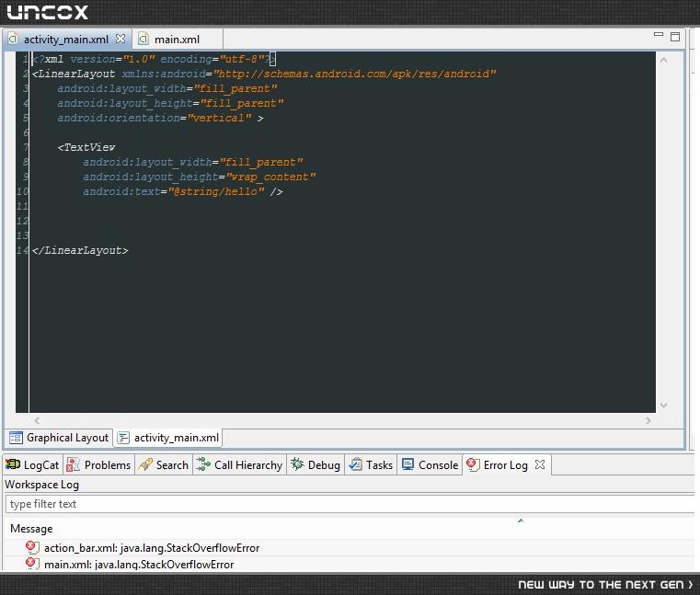This screenshot has width=700, height=595.
Task: Click the Uncox logo in header
Action: click(47, 12)
